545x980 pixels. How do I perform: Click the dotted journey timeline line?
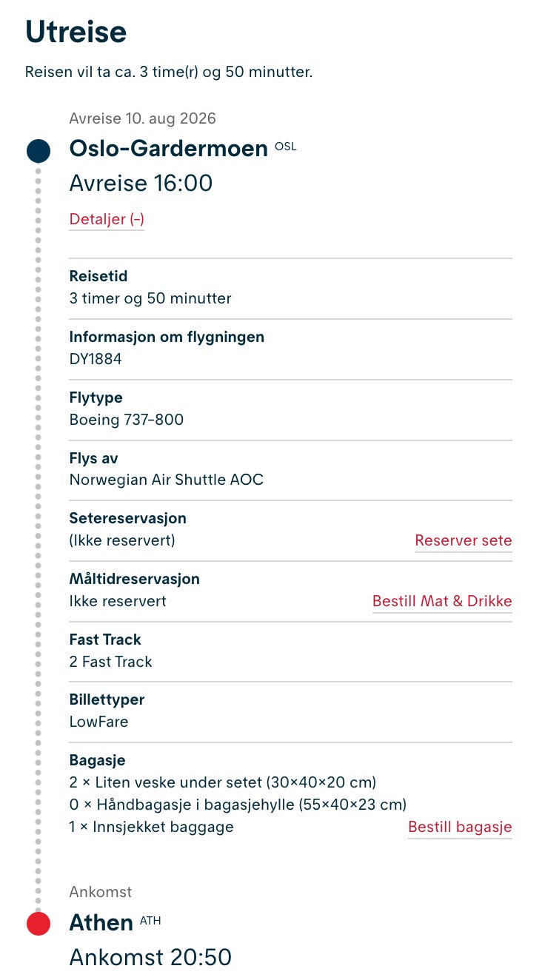click(x=39, y=537)
